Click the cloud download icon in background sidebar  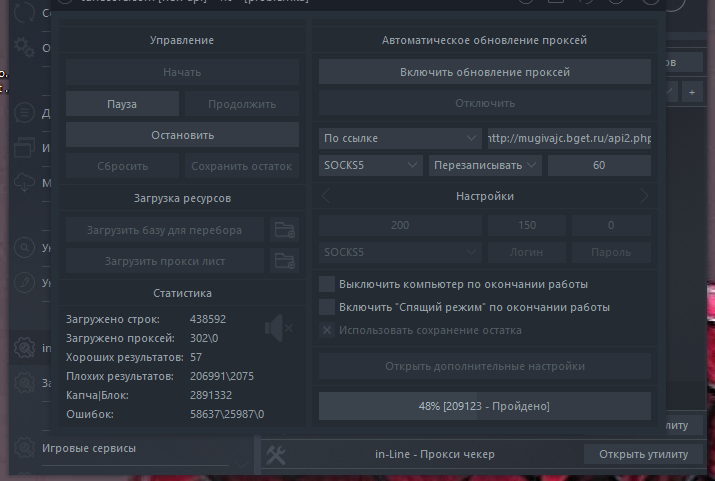click(24, 183)
